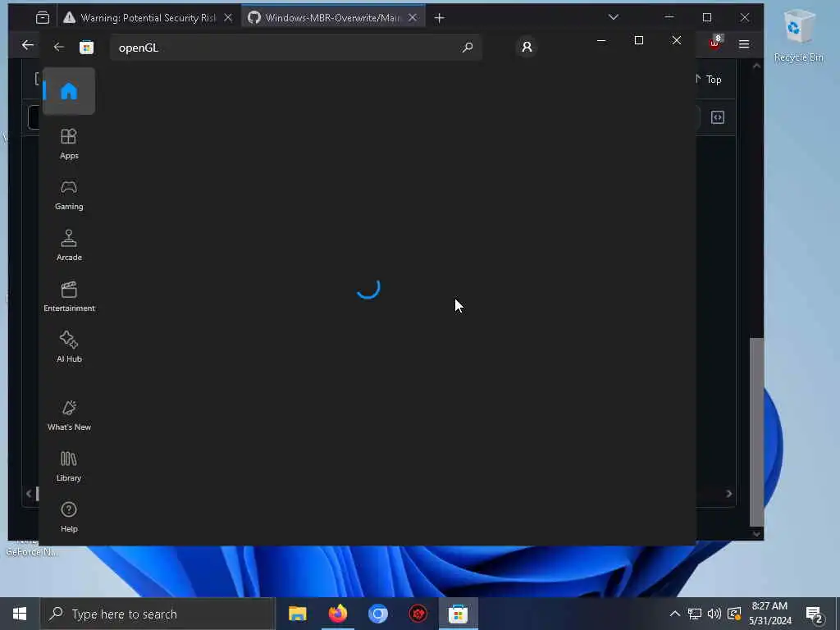Open Help in the Store sidebar
The image size is (840, 630).
(69, 518)
